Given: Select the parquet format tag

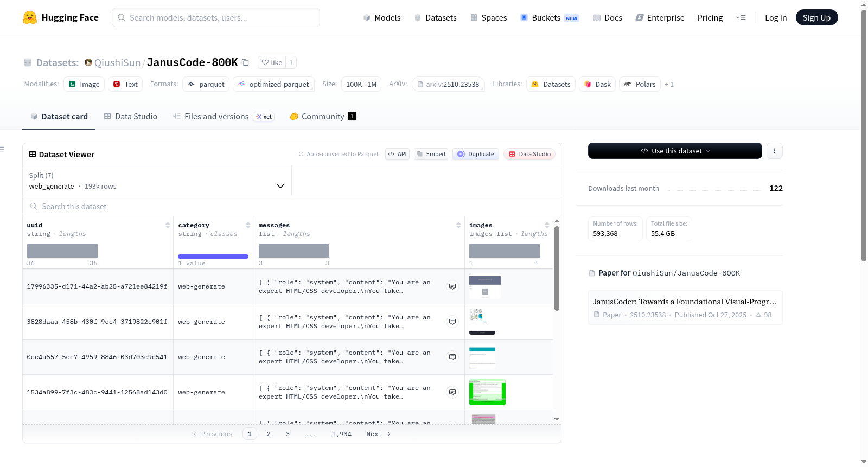Looking at the screenshot, I should pyautogui.click(x=206, y=84).
